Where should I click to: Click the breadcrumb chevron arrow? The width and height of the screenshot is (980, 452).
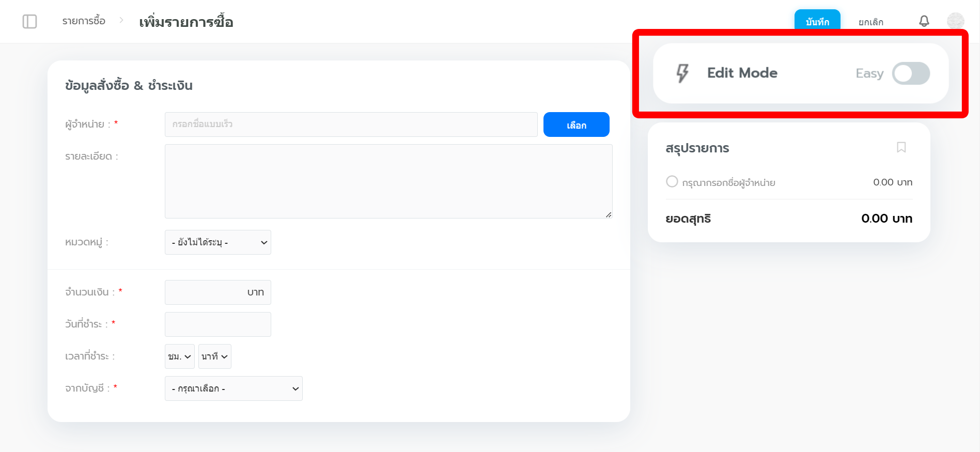121,20
